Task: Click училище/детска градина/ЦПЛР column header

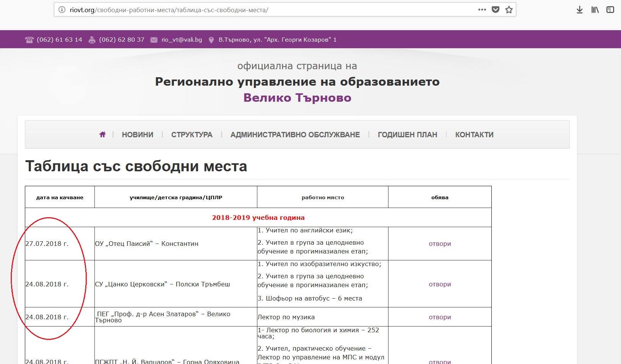Action: pos(176,197)
